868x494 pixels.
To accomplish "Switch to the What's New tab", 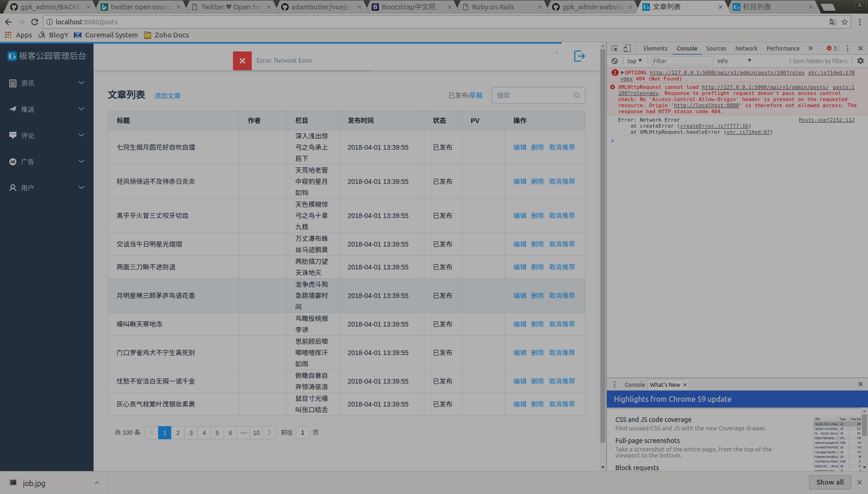I will click(665, 385).
